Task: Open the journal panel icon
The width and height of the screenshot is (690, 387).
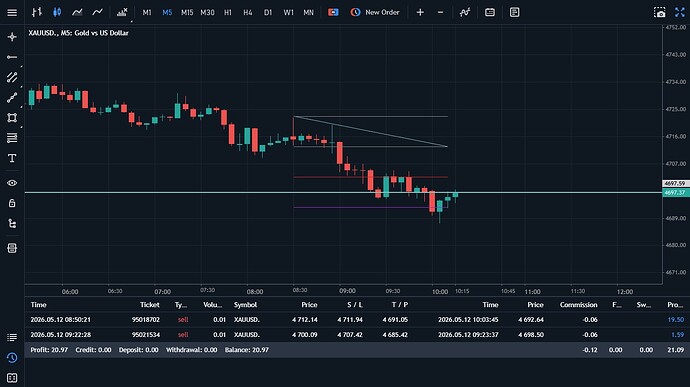Action: pyautogui.click(x=12, y=378)
